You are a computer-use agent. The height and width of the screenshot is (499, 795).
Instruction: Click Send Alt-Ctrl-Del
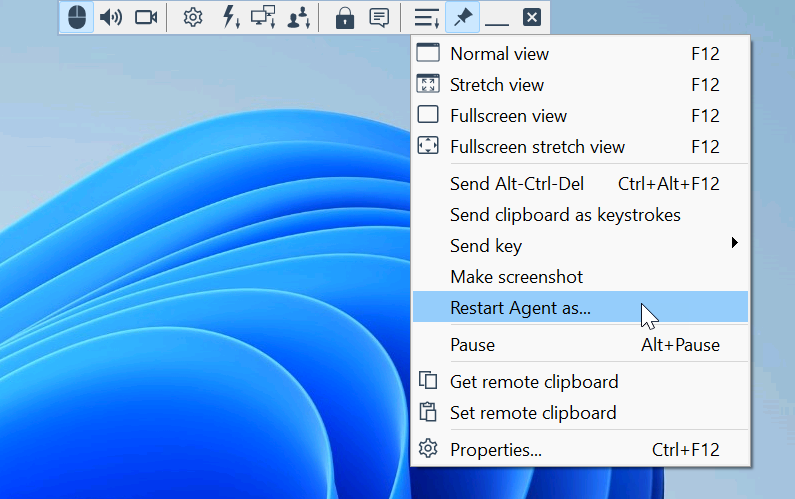pyautogui.click(x=517, y=184)
